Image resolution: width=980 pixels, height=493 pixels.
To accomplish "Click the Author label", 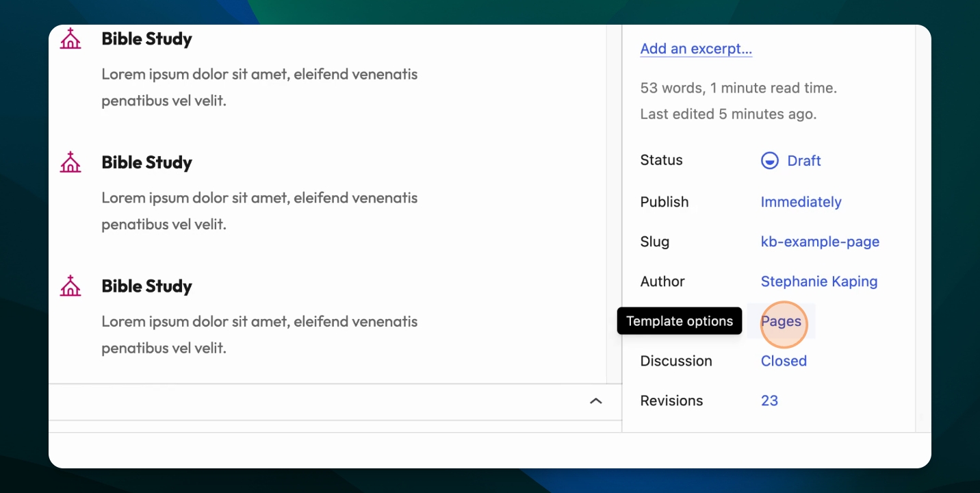I will coord(662,281).
